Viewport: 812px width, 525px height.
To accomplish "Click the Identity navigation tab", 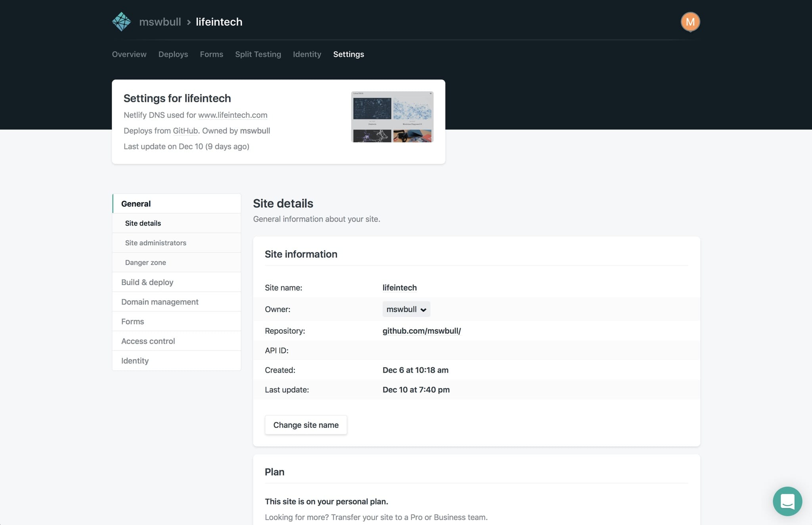I will pos(306,54).
